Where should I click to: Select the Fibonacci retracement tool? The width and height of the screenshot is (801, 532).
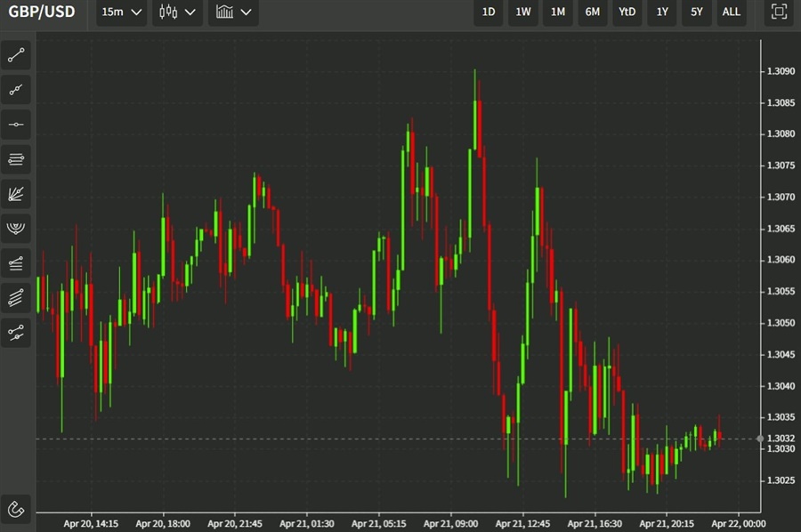click(16, 263)
